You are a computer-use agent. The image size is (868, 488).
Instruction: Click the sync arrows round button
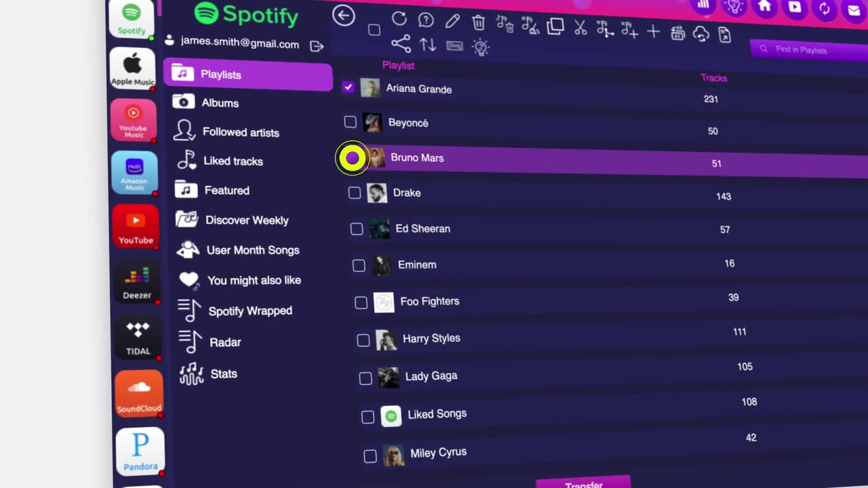tap(825, 9)
